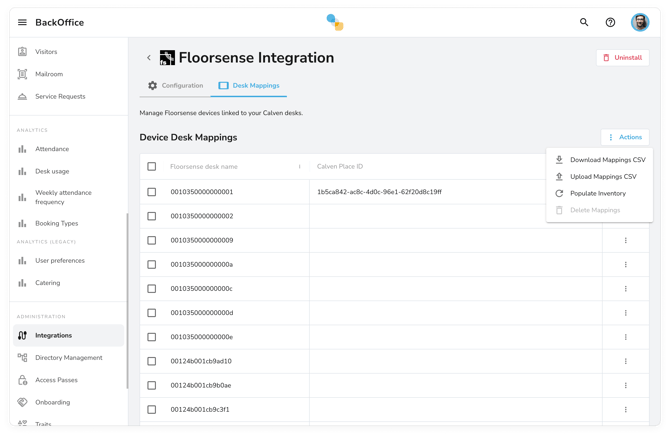Click place ID 1b5ca842-ac8c-4d0c-96e1-62f20d8c19ff
The width and height of the screenshot is (670, 437).
[x=379, y=192]
